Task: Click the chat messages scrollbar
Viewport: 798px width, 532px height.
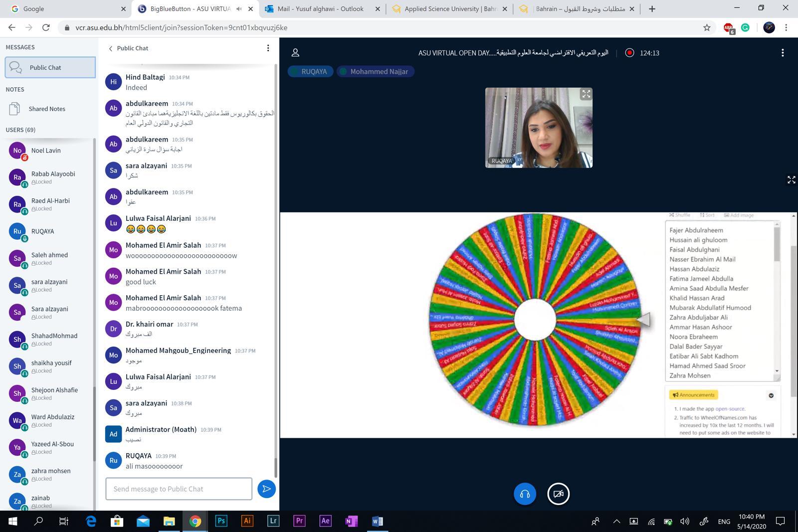Action: point(275,469)
